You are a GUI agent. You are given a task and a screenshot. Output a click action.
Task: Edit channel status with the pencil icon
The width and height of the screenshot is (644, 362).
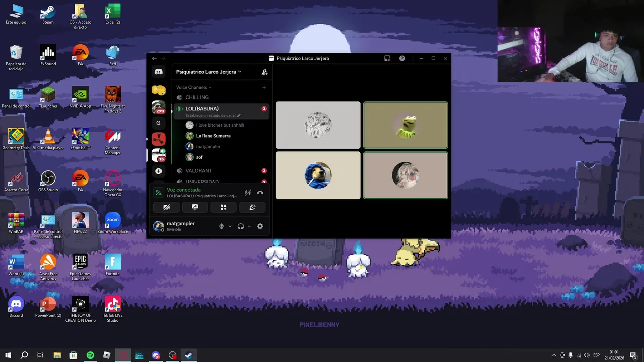coord(239,115)
